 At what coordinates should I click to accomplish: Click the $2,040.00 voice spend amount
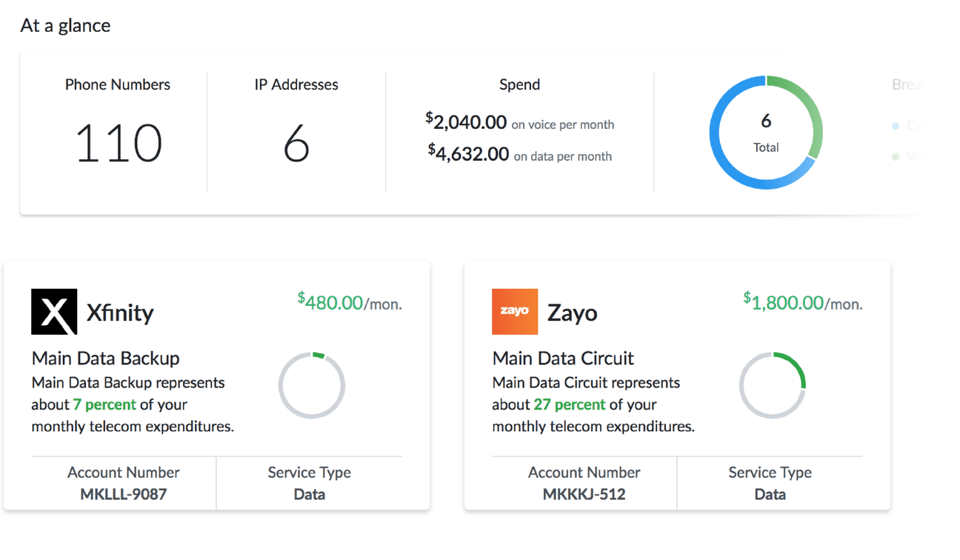pos(467,122)
